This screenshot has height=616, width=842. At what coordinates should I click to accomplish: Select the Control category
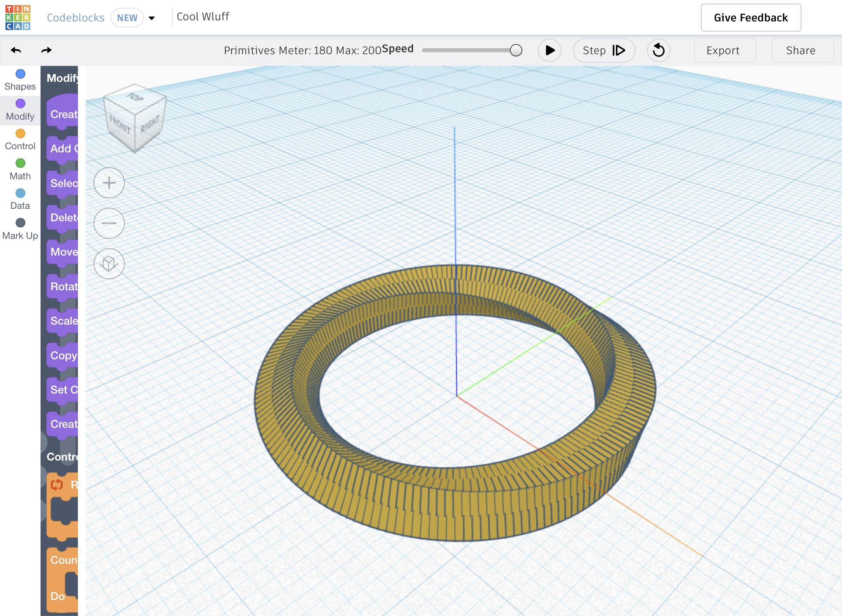click(20, 139)
